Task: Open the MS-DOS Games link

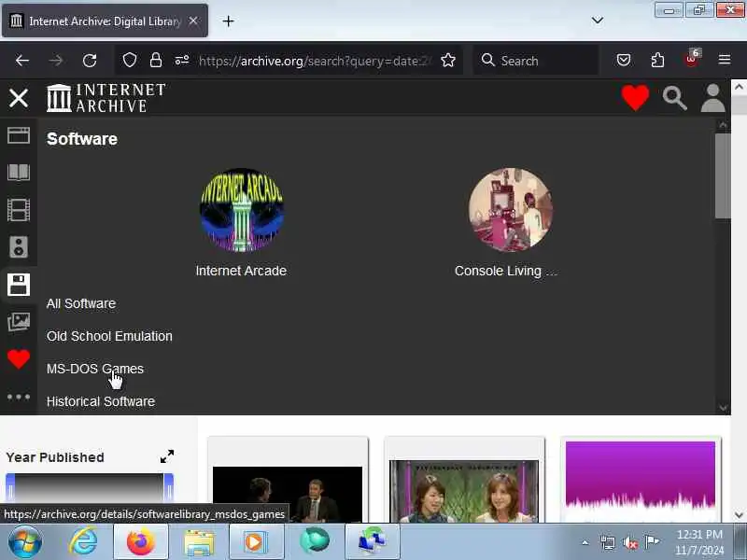Action: coord(95,369)
